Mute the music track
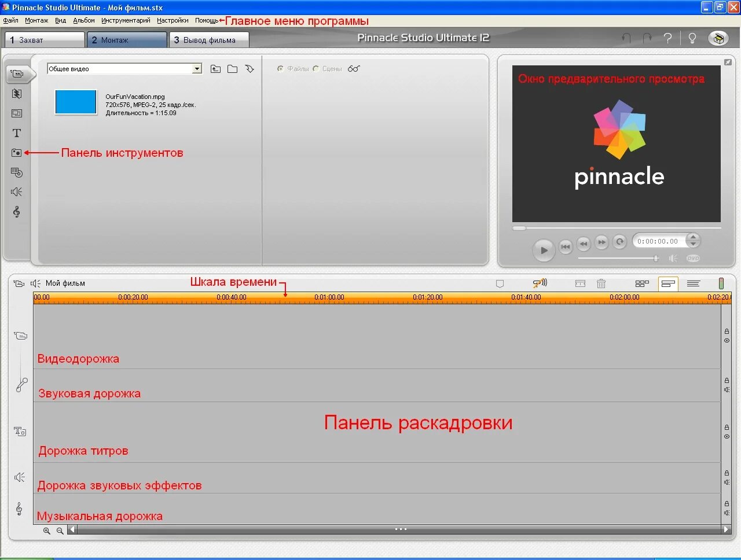Screen dimensions: 741x560 pos(727,513)
